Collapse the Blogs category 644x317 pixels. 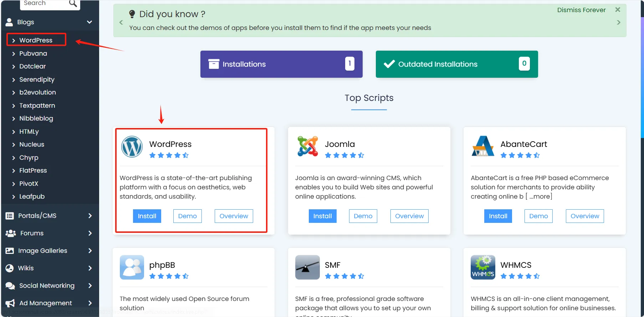pyautogui.click(x=90, y=22)
